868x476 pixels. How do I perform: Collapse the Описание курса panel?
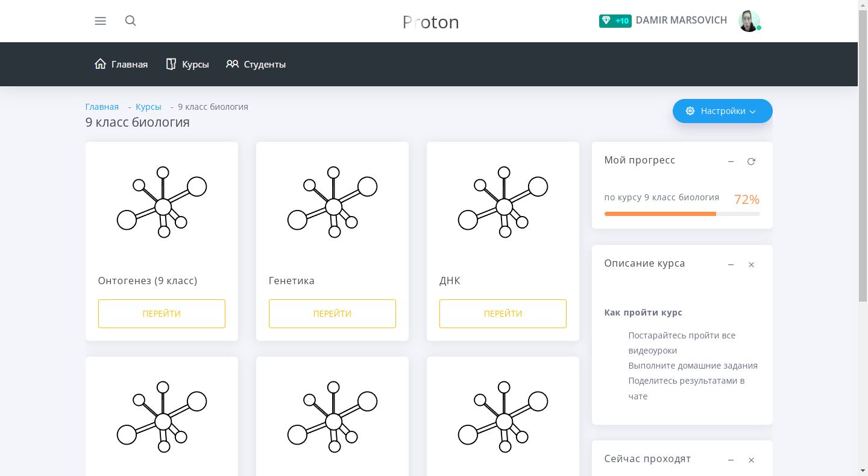(731, 265)
